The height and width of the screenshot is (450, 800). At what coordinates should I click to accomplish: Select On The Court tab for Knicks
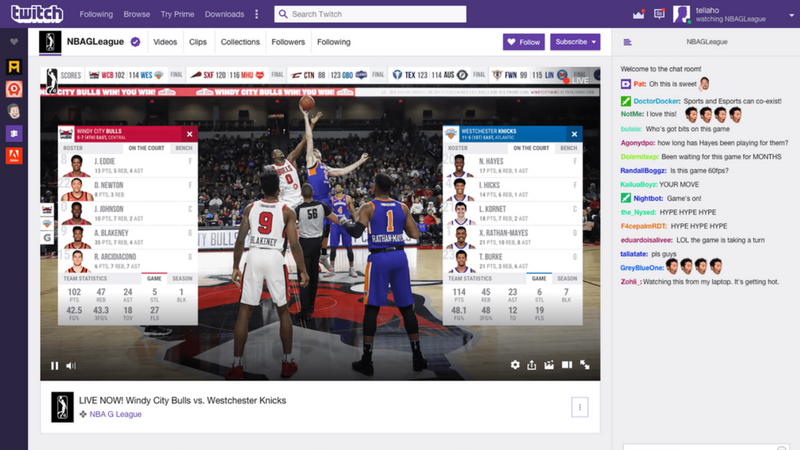[531, 148]
